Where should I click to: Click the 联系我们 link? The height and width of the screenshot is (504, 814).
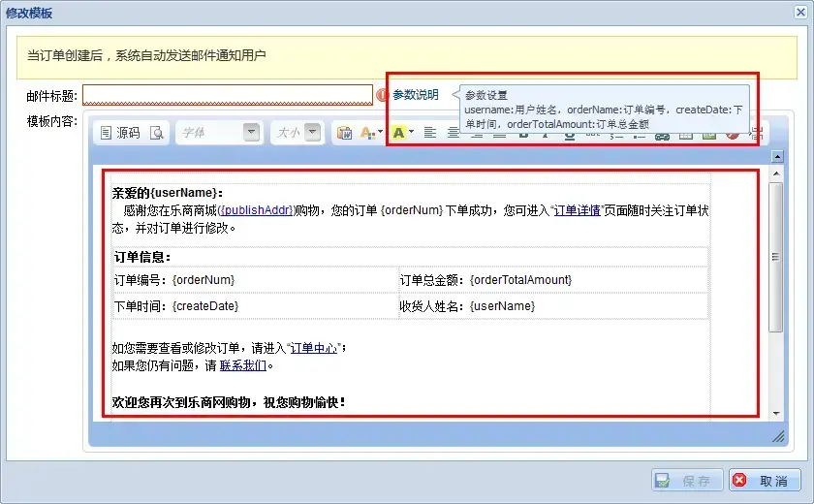click(243, 365)
